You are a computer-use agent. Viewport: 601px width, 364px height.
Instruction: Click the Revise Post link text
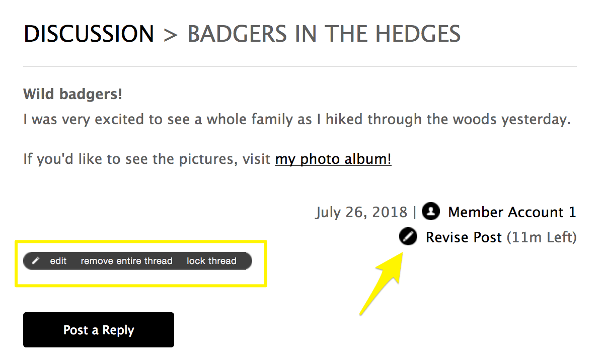point(464,237)
